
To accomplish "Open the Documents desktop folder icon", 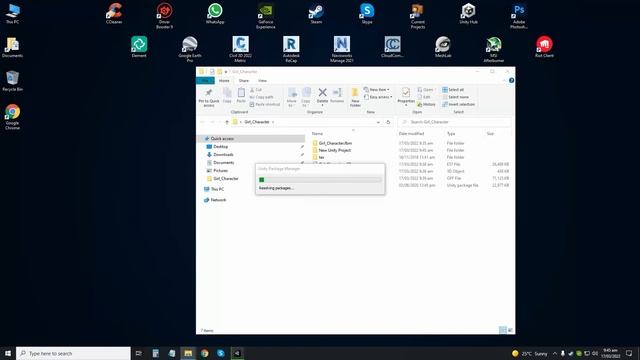I will coord(12,47).
